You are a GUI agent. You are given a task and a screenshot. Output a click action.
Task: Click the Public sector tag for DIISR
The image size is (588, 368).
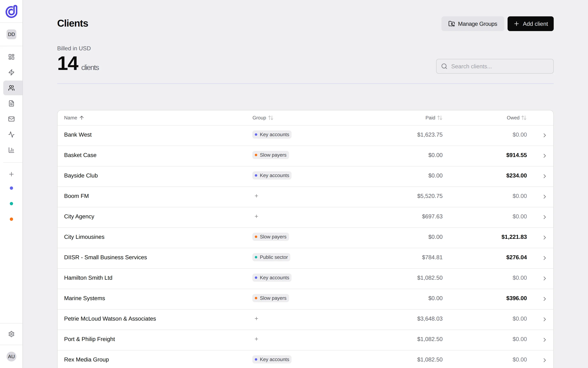point(271,257)
